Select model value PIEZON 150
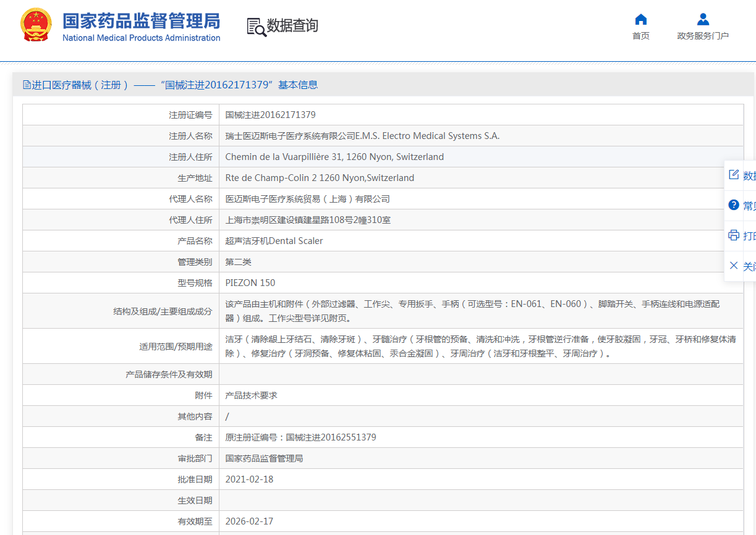Image resolution: width=756 pixels, height=535 pixels. click(250, 283)
